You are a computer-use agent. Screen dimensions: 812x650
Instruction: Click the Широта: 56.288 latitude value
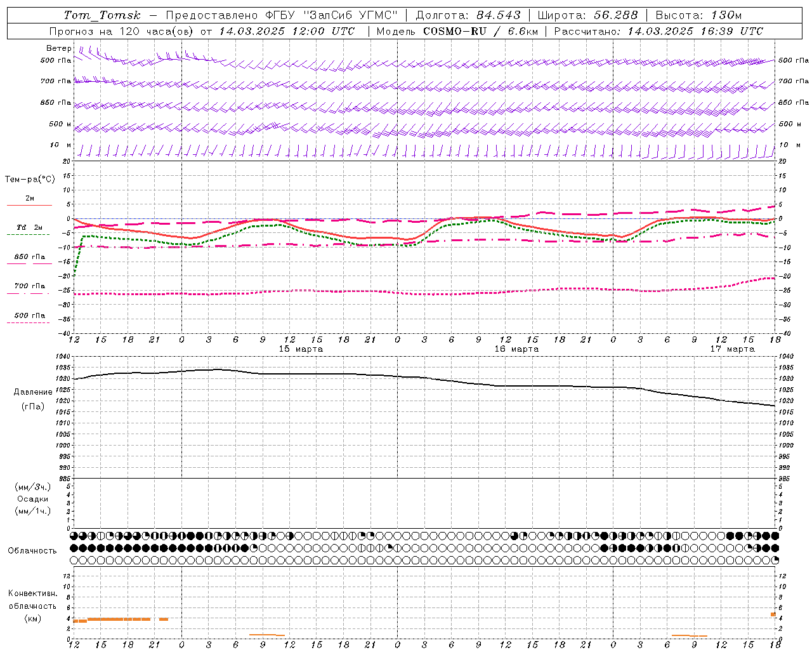(x=587, y=15)
